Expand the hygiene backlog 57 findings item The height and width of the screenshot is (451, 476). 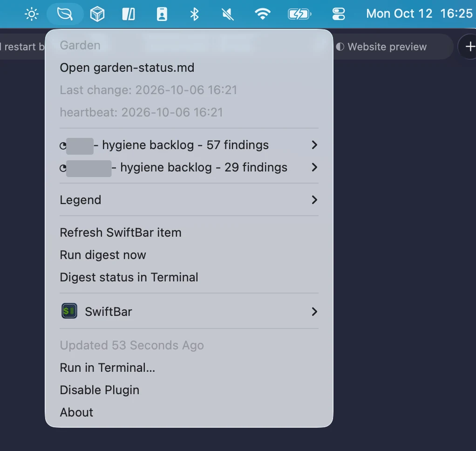(x=189, y=145)
